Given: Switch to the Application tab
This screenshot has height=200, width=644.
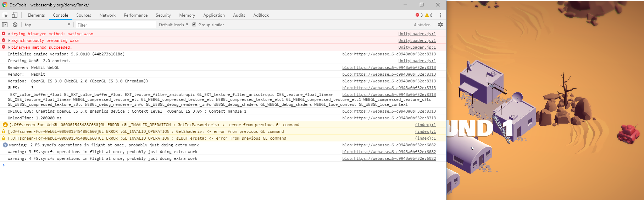Looking at the screenshot, I should point(214,15).
